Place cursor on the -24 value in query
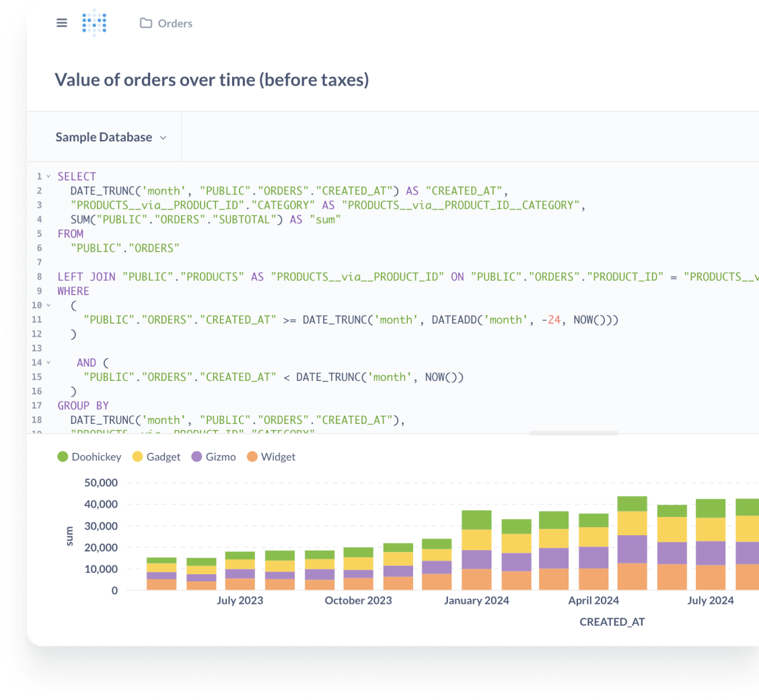The width and height of the screenshot is (759, 700). click(554, 320)
